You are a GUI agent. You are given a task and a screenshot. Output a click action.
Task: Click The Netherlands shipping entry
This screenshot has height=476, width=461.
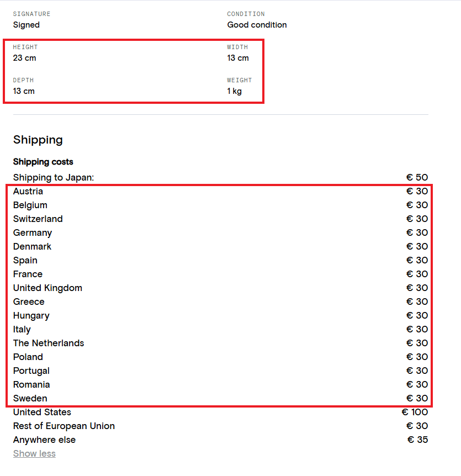click(220, 343)
